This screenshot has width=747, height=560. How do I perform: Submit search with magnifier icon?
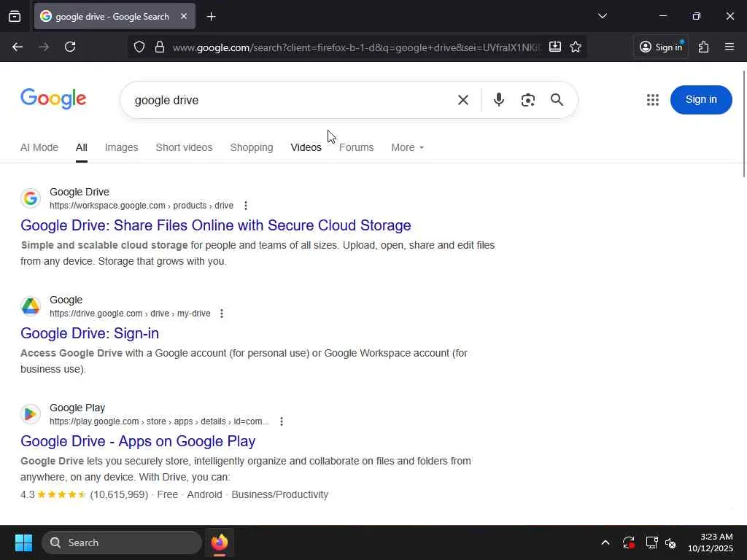click(x=557, y=99)
